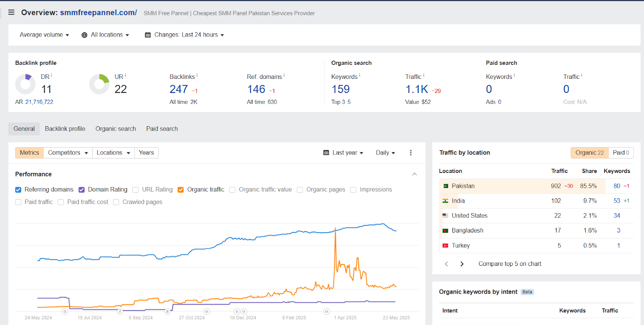Image resolution: width=644 pixels, height=325 pixels.
Task: Click the Turkey flag icon
Action: click(x=446, y=245)
